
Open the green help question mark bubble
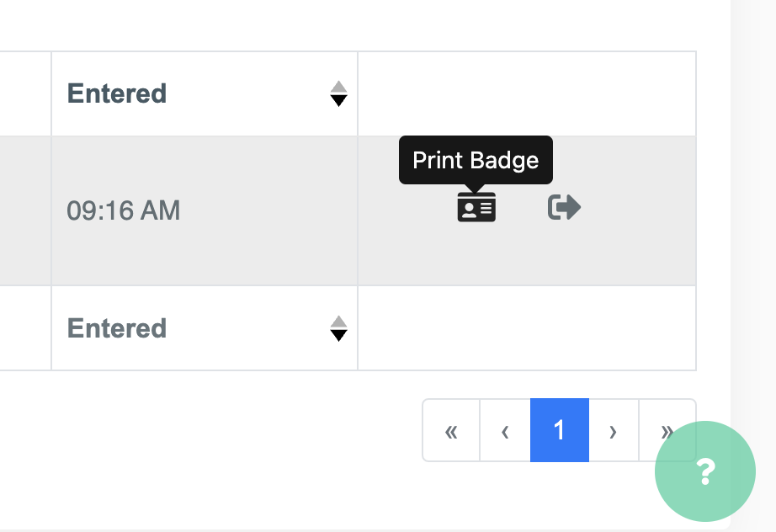[x=704, y=472]
